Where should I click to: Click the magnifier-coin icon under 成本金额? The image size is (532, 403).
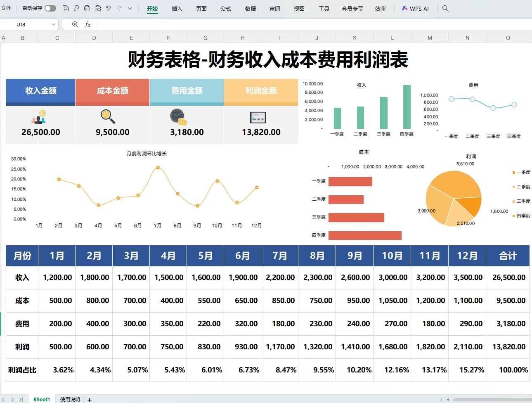click(x=108, y=116)
